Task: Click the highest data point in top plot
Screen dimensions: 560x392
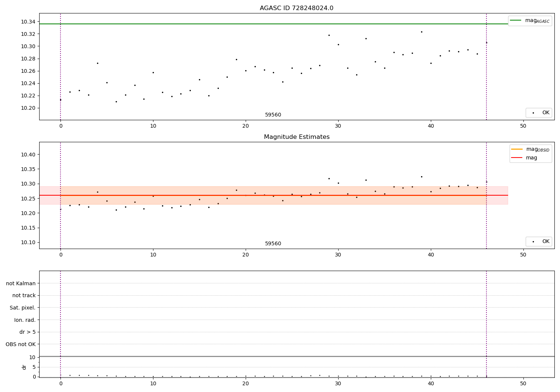Action: tap(421, 32)
